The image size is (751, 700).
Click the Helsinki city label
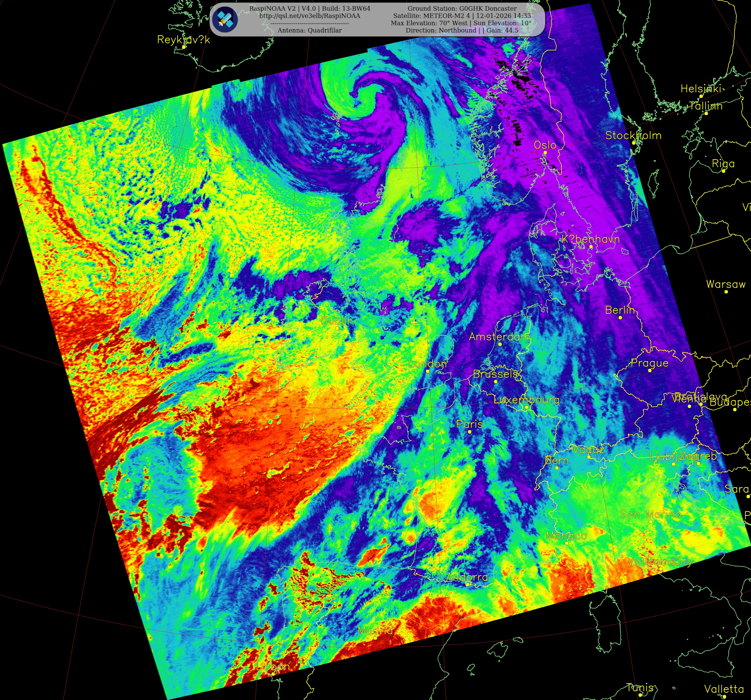coord(701,89)
